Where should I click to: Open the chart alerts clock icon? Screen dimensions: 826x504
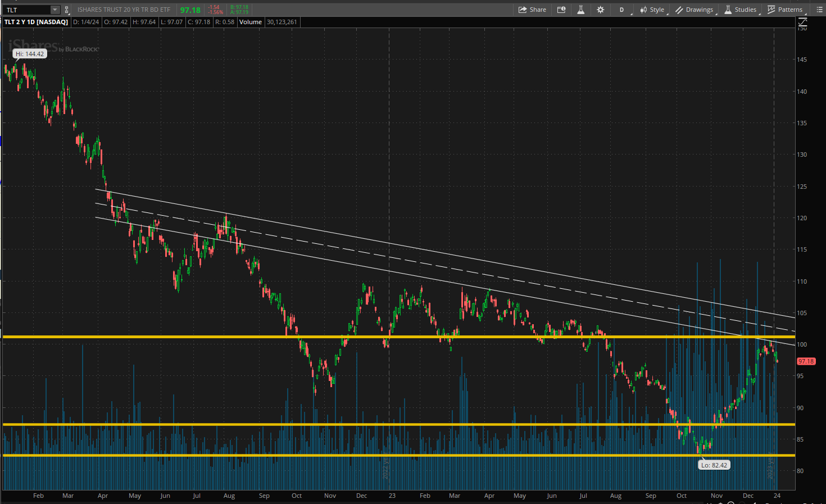click(x=561, y=10)
